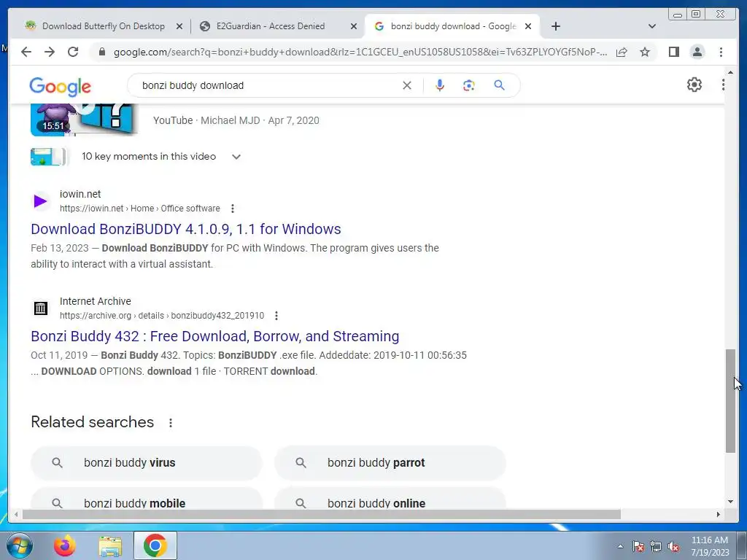Click the muted volume tray icon
This screenshot has height=560, width=747.
[673, 546]
